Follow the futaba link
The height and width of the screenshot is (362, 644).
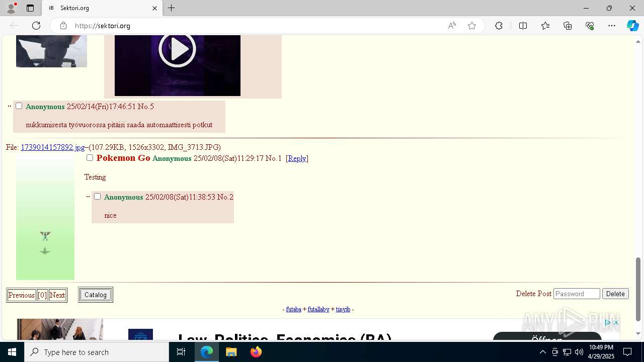pos(293,309)
